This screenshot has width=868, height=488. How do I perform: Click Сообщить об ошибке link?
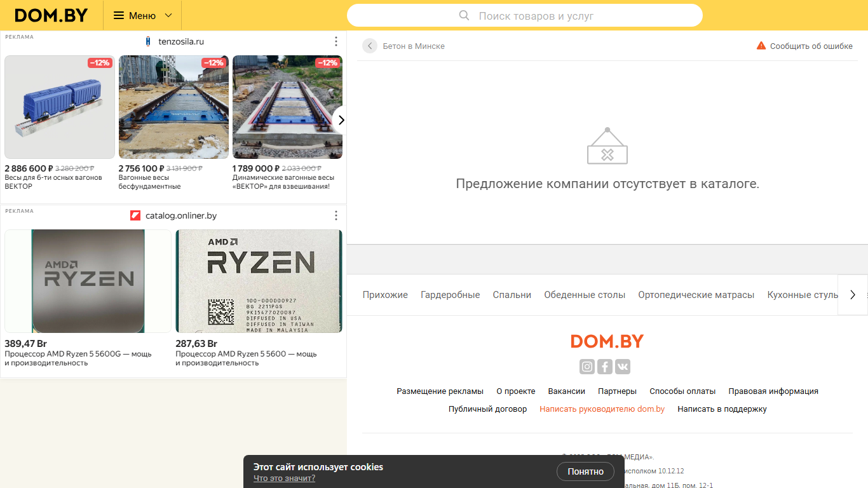(x=811, y=46)
